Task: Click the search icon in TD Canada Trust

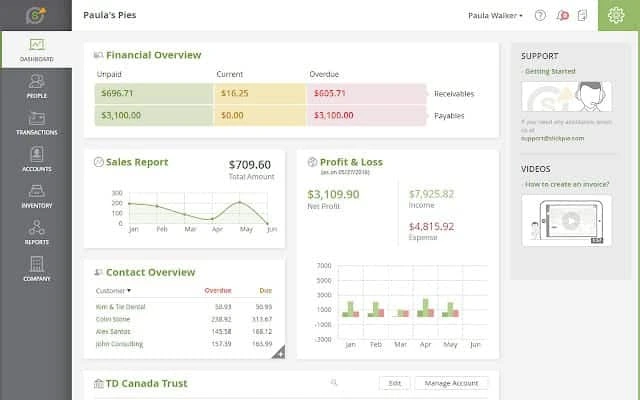Action: click(334, 382)
